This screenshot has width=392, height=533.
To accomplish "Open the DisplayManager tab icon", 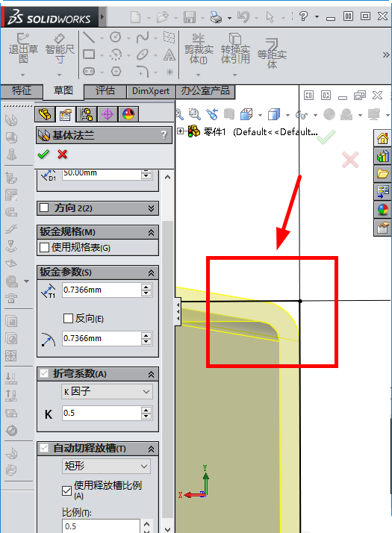I will coord(128,114).
